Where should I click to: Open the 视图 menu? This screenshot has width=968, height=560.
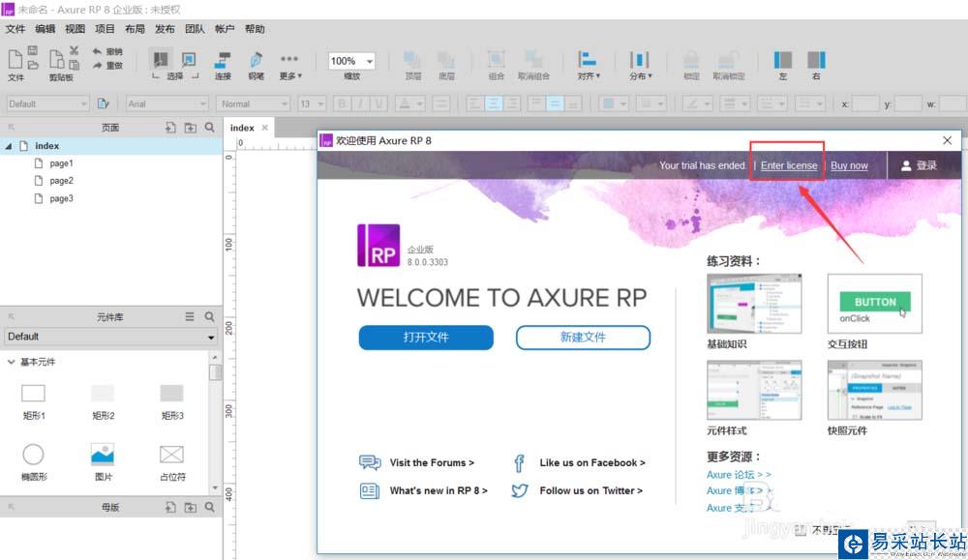(x=75, y=29)
